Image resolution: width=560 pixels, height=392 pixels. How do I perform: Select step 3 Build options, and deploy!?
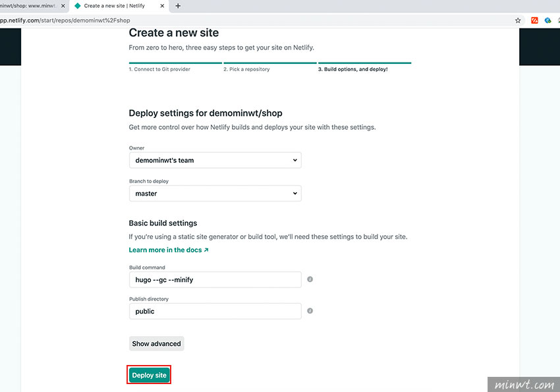353,69
